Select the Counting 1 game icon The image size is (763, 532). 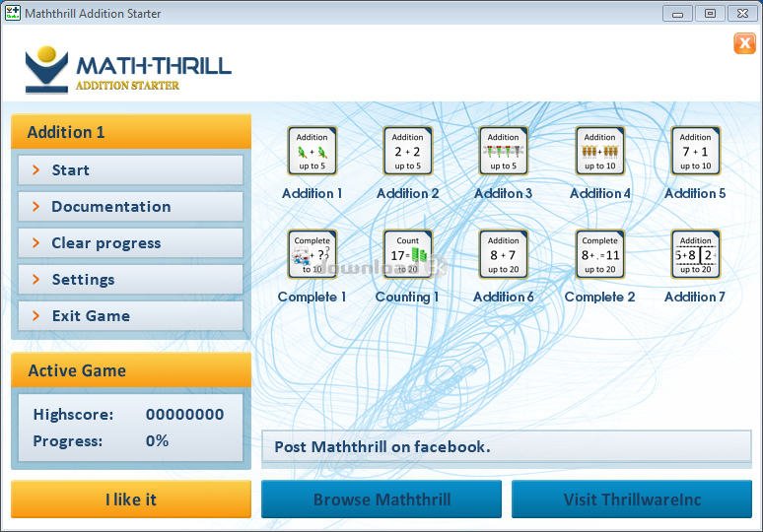(x=408, y=254)
